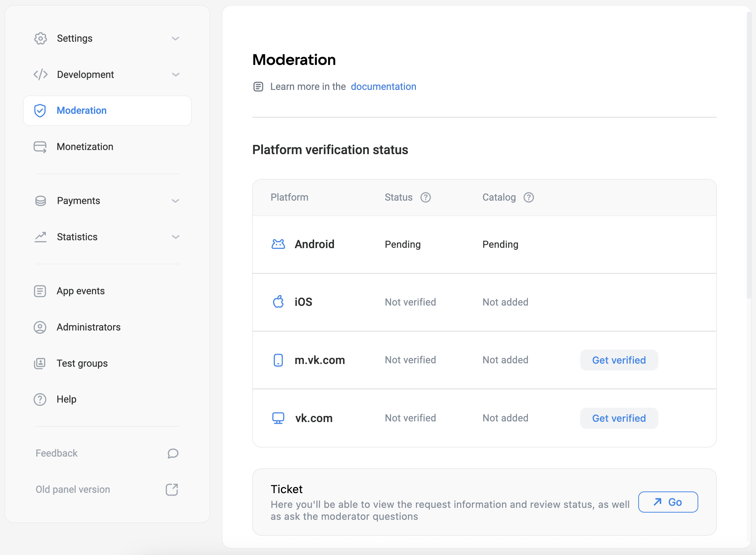Expand the Development section chevron
The image size is (756, 555).
tap(176, 75)
